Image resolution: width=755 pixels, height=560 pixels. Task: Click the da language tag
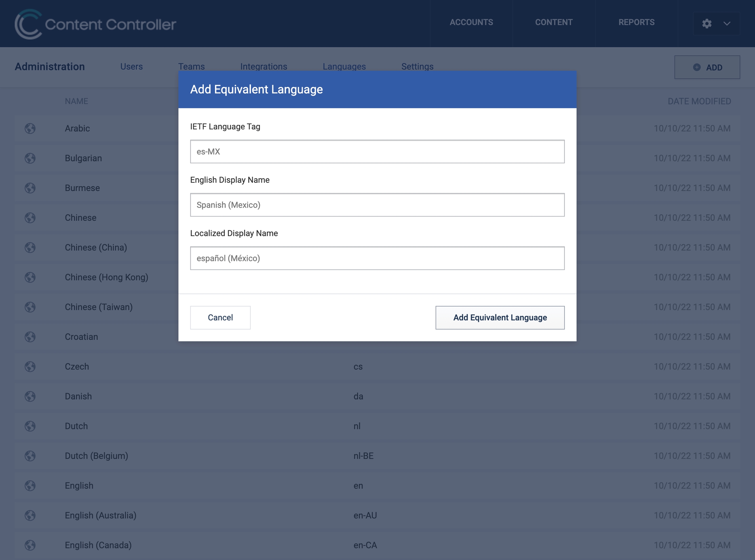pos(358,396)
